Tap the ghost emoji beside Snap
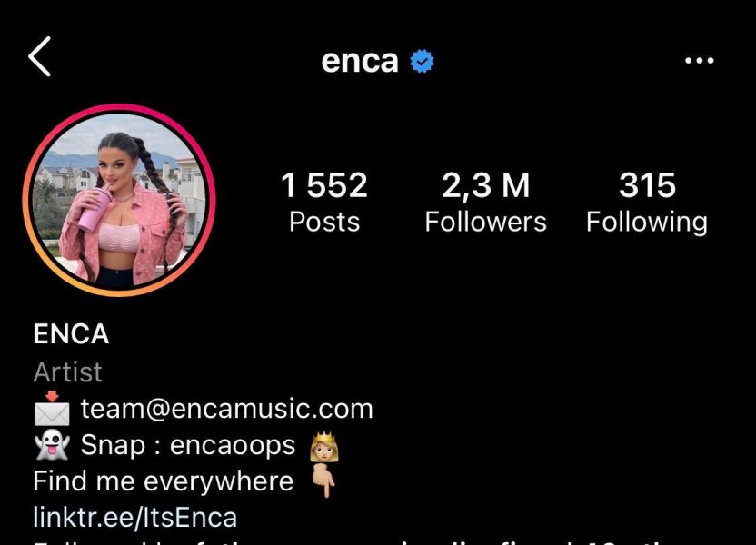Image resolution: width=756 pixels, height=545 pixels. click(52, 445)
